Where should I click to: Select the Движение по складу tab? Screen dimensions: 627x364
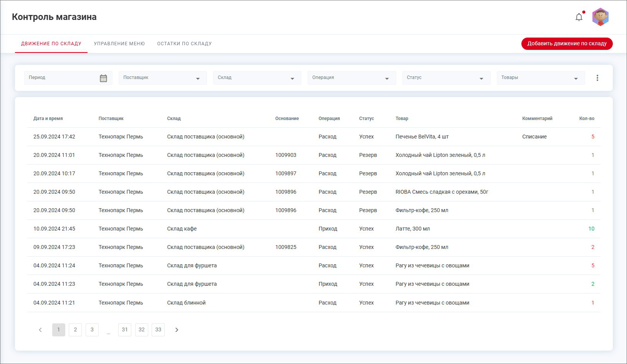tap(51, 44)
